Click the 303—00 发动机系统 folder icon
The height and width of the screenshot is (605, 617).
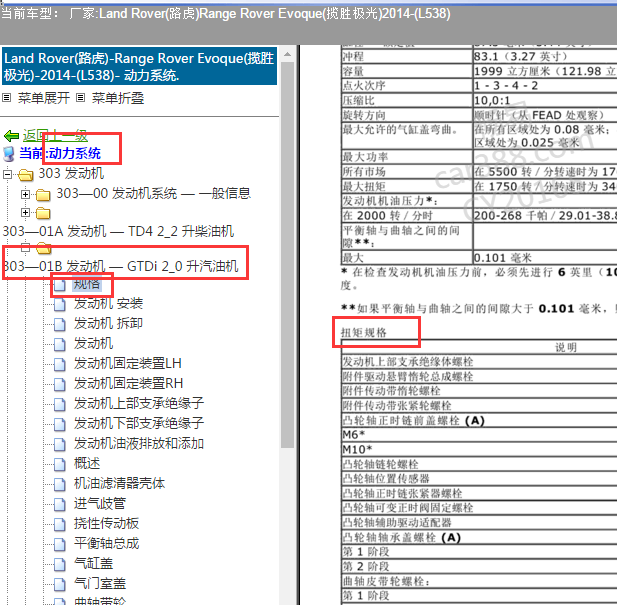tap(43, 194)
